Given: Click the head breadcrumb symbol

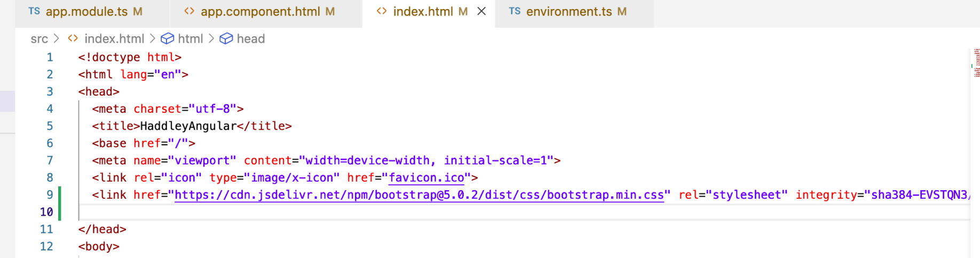Looking at the screenshot, I should 250,39.
